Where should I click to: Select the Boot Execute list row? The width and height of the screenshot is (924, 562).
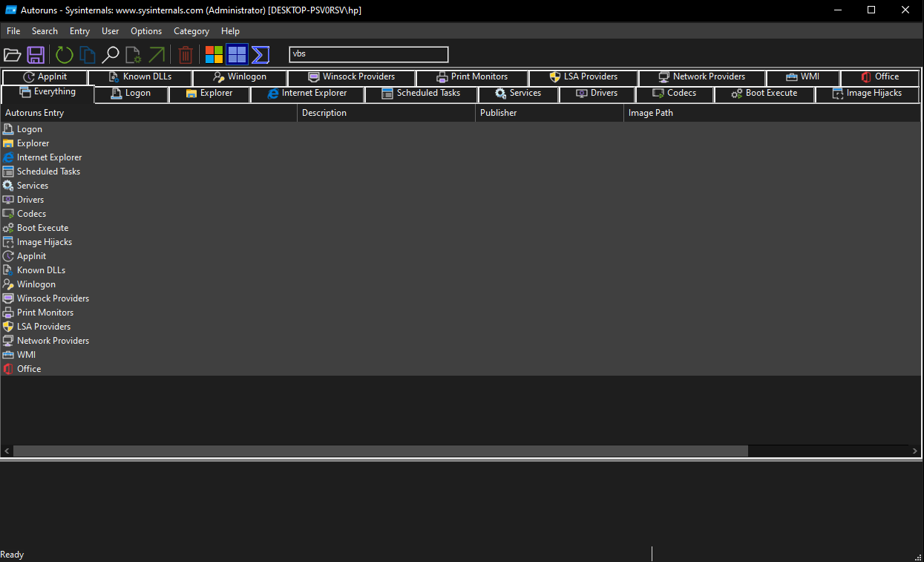click(460, 228)
